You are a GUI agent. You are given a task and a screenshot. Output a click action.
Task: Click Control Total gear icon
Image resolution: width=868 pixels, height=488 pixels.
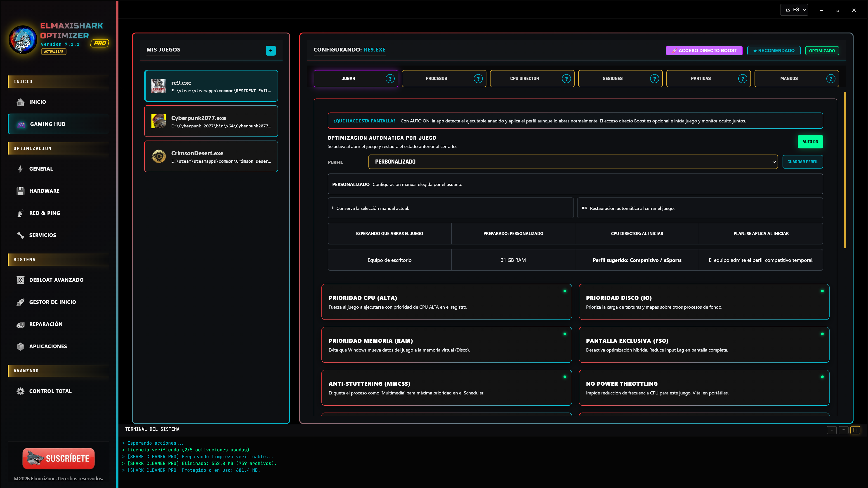[21, 391]
